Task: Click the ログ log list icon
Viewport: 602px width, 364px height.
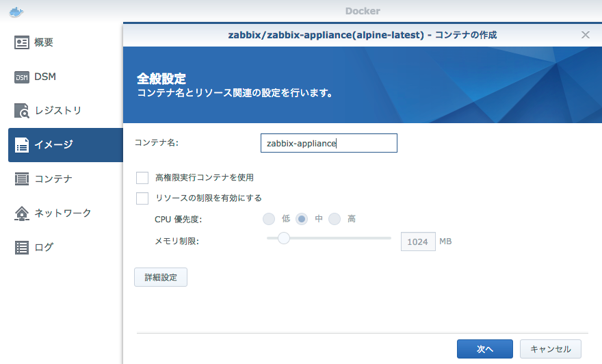Action: click(21, 247)
